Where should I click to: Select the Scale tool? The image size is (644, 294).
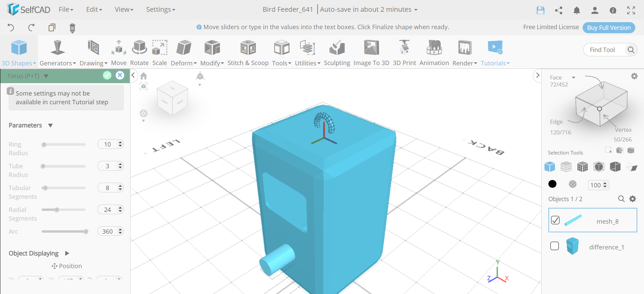[x=160, y=53]
